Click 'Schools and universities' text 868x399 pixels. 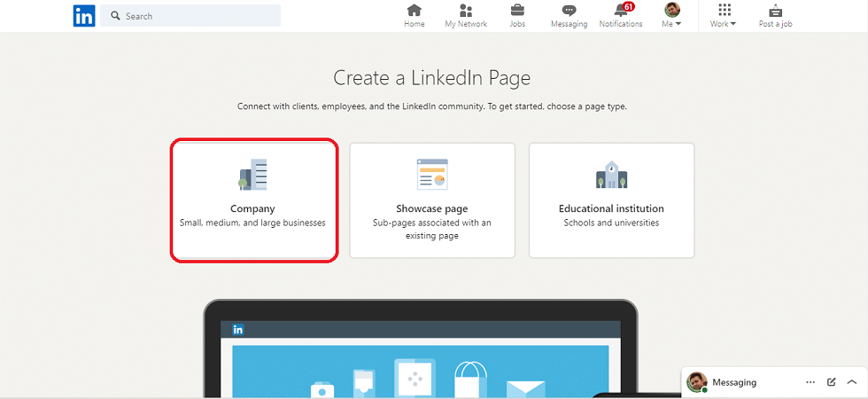coord(611,223)
